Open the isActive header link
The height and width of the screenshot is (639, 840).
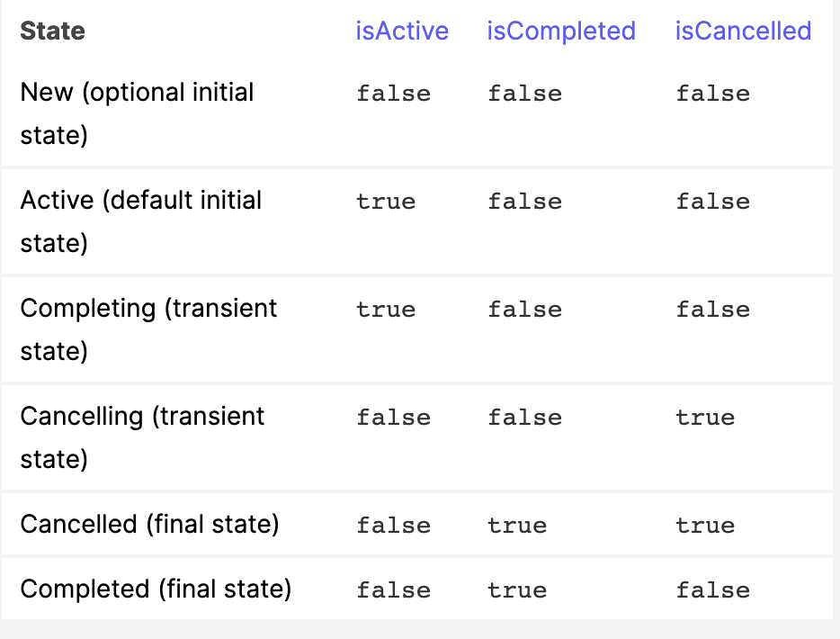402,31
